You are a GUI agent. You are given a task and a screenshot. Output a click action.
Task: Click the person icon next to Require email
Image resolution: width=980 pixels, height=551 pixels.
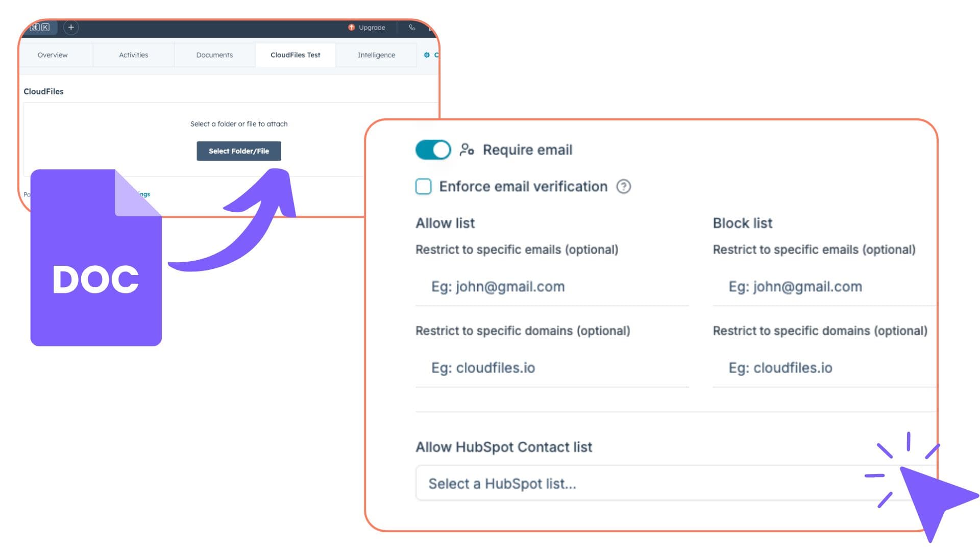(467, 150)
